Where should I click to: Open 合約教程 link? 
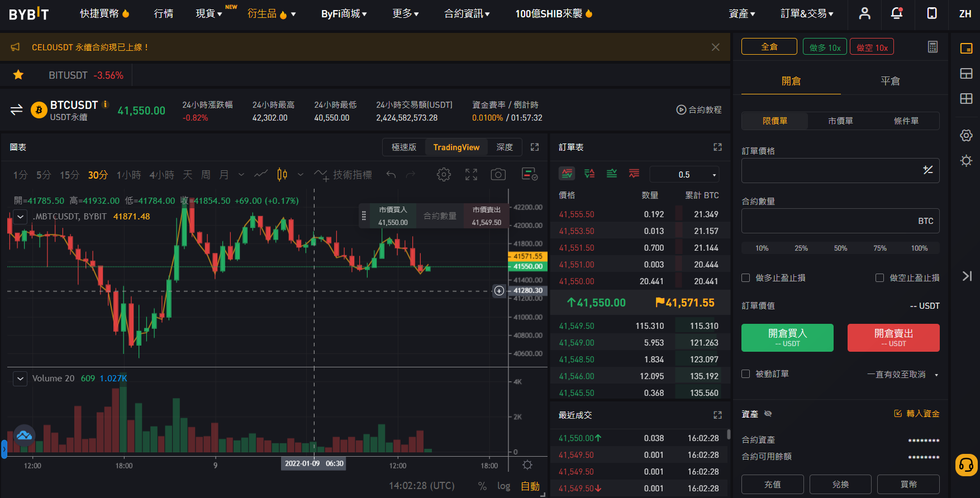tap(699, 109)
